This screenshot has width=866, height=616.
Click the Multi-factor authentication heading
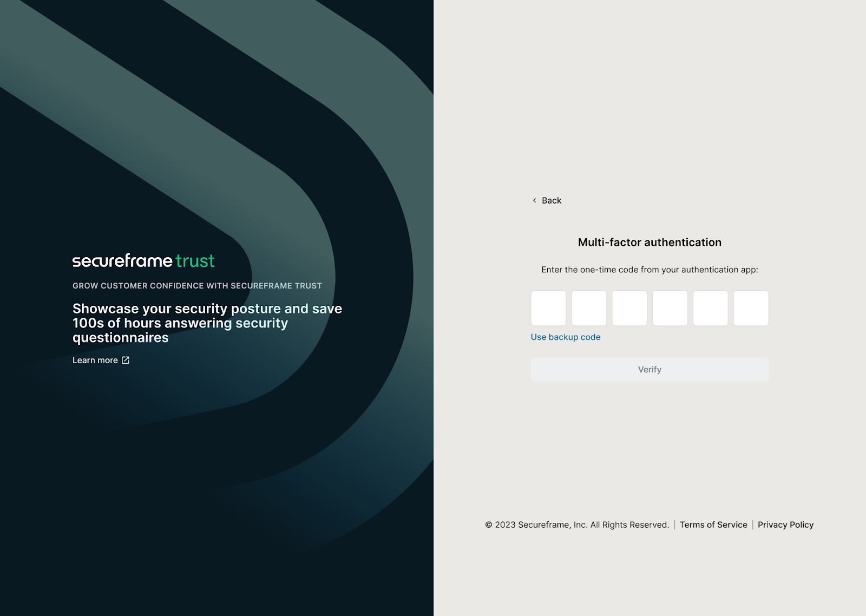(649, 243)
